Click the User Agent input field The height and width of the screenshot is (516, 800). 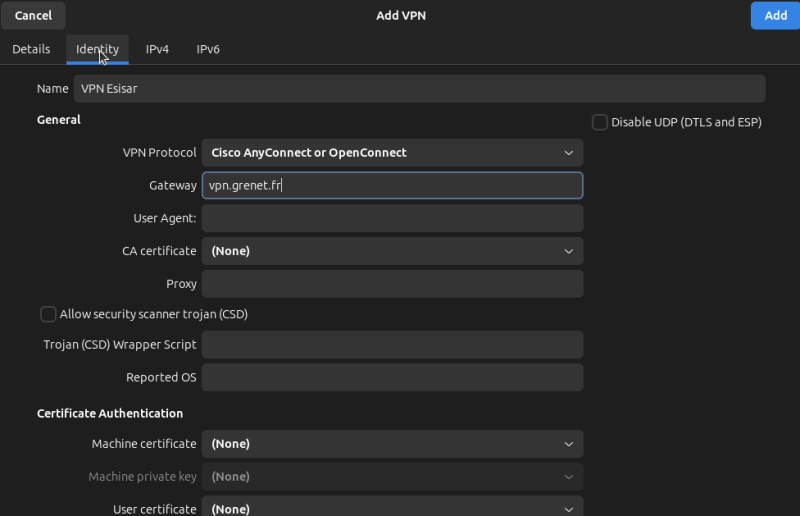[x=392, y=218]
